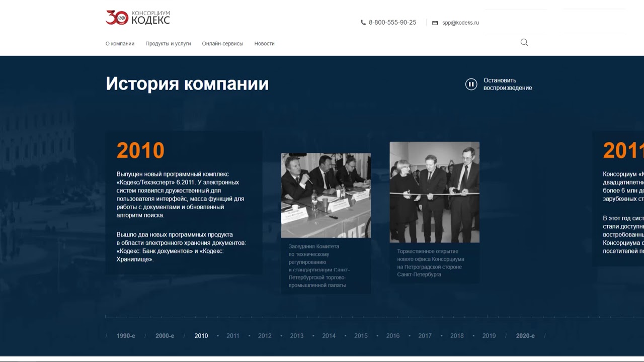The width and height of the screenshot is (644, 362).
Task: Open the Онлайн-сервисы menu
Action: (x=222, y=44)
